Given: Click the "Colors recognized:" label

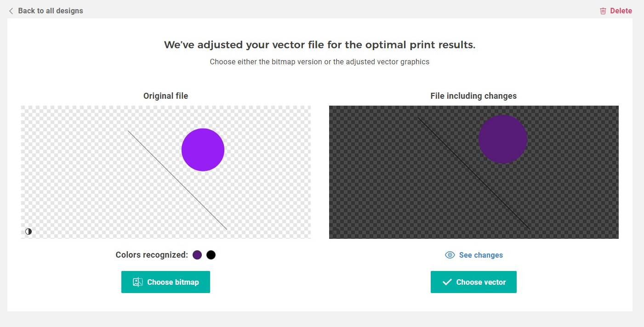Looking at the screenshot, I should (152, 255).
